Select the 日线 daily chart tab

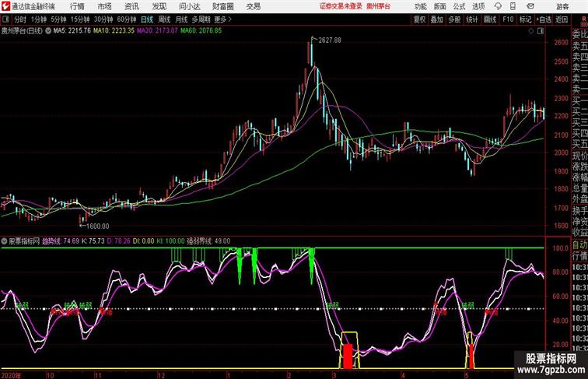(x=147, y=19)
